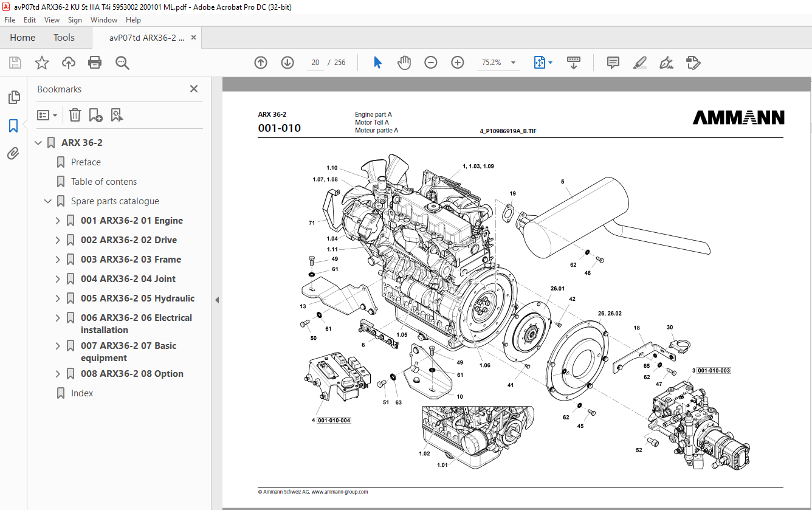Expand the 001 ARX36-2 01 Engine bookmark
The image size is (812, 510).
[x=58, y=221]
